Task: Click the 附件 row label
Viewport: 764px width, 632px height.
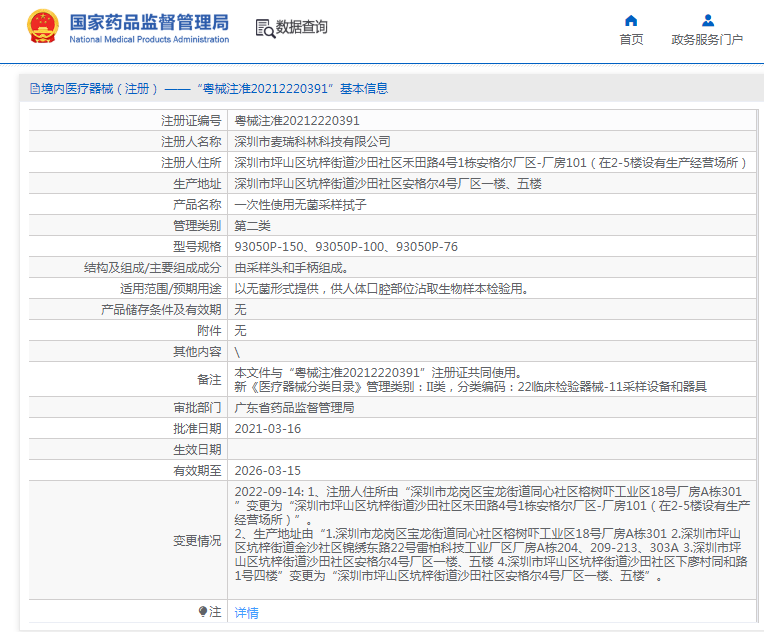Action: click(x=209, y=331)
